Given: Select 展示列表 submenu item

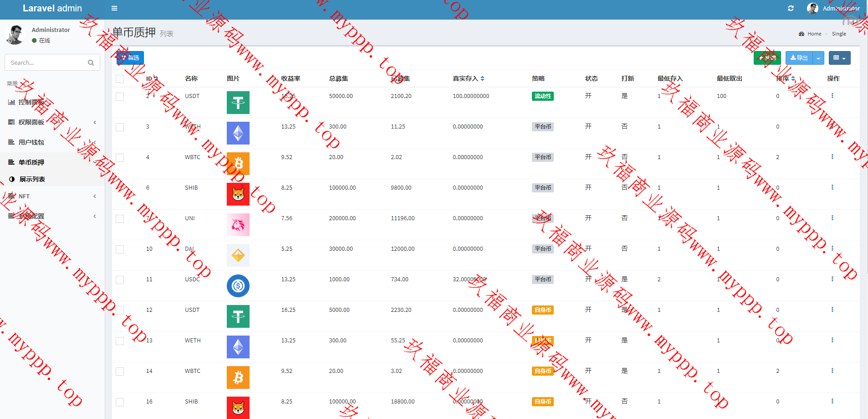Looking at the screenshot, I should (32, 179).
